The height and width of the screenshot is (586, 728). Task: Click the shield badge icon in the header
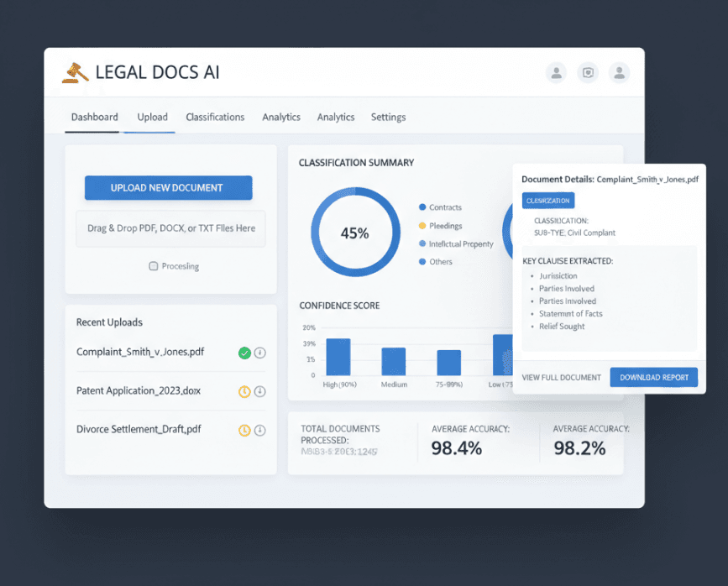588,73
